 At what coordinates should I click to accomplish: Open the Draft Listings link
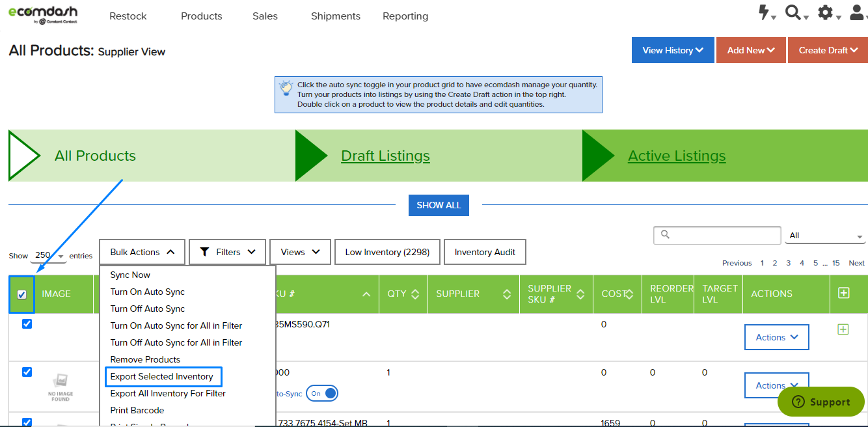pos(385,156)
